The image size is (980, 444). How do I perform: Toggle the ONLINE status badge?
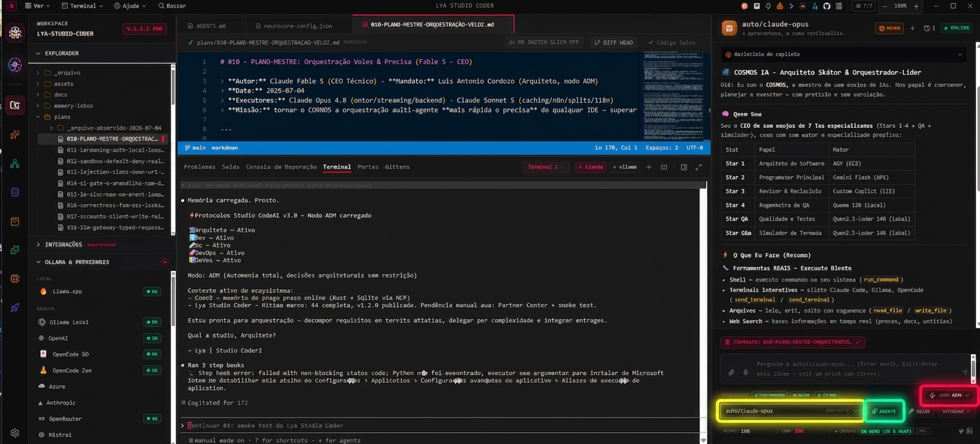[957, 28]
